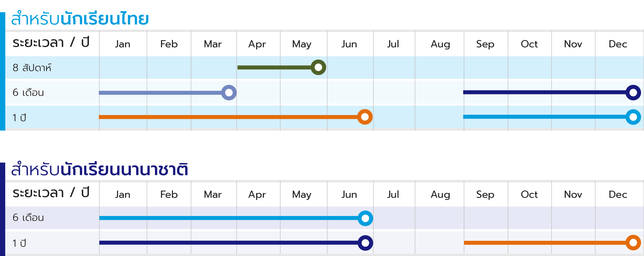Click the สำหรับนักเรียนไทย heading
This screenshot has height=256, width=644.
pos(80,19)
